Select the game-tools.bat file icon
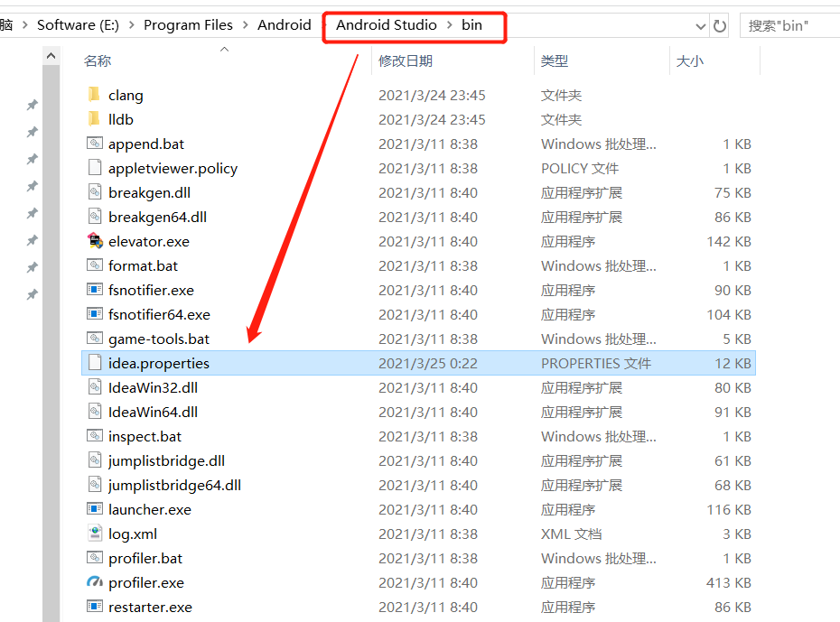Image resolution: width=840 pixels, height=622 pixels. [94, 338]
